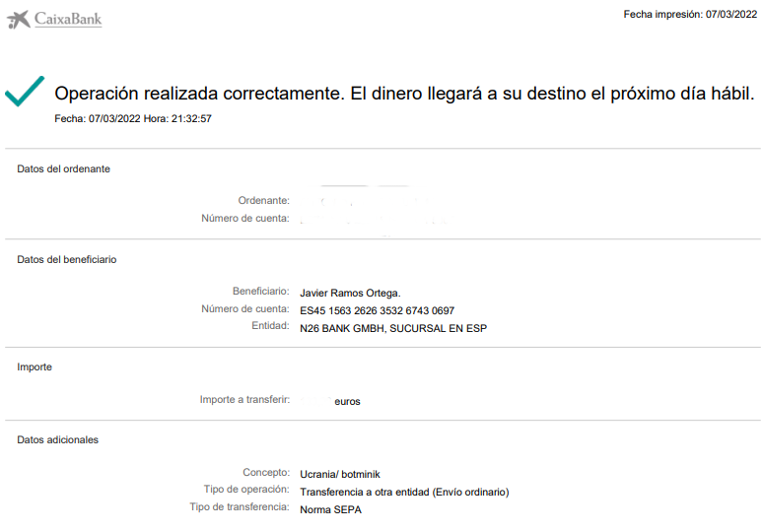
Task: Click the 'Fecha: 07/03/2022 Hora: 21:32:57' line
Action: (133, 118)
